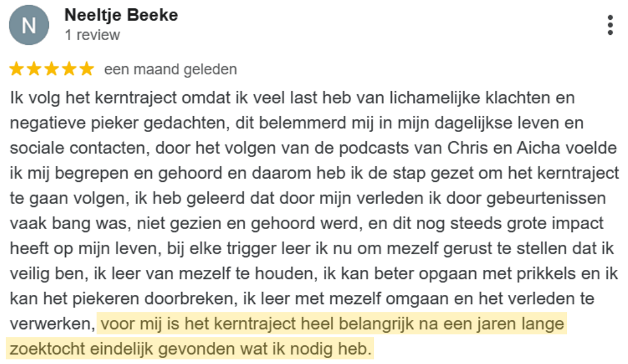Image resolution: width=628 pixels, height=364 pixels.
Task: Click the first gold rating star
Action: [17, 70]
